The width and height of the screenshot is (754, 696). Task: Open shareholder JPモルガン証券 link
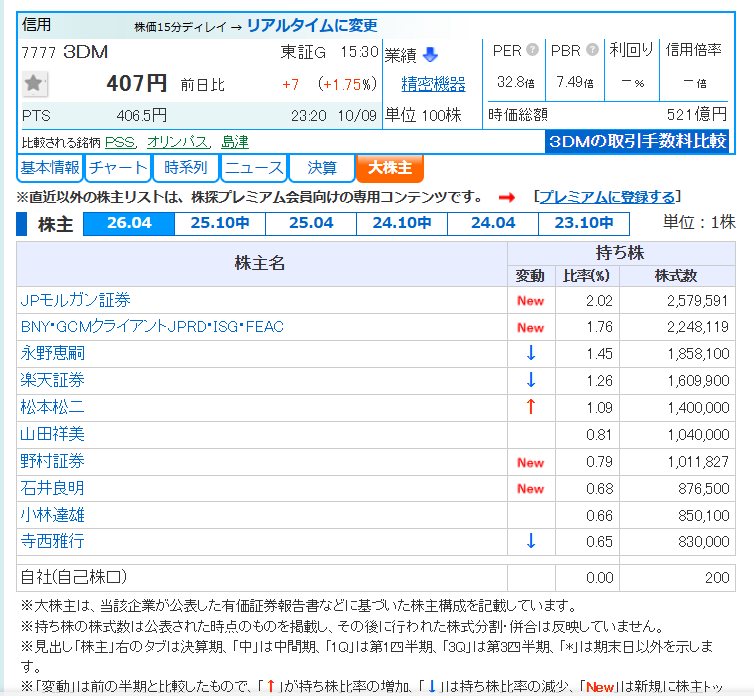click(75, 300)
